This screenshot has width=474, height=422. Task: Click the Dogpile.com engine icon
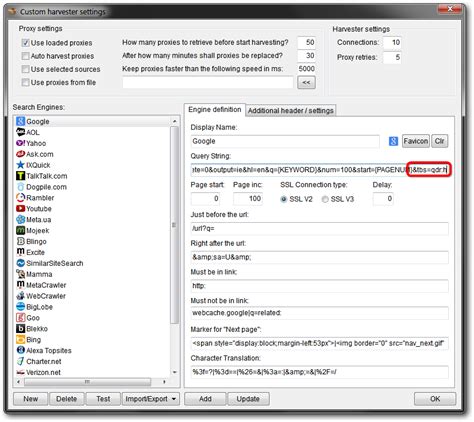point(20,187)
